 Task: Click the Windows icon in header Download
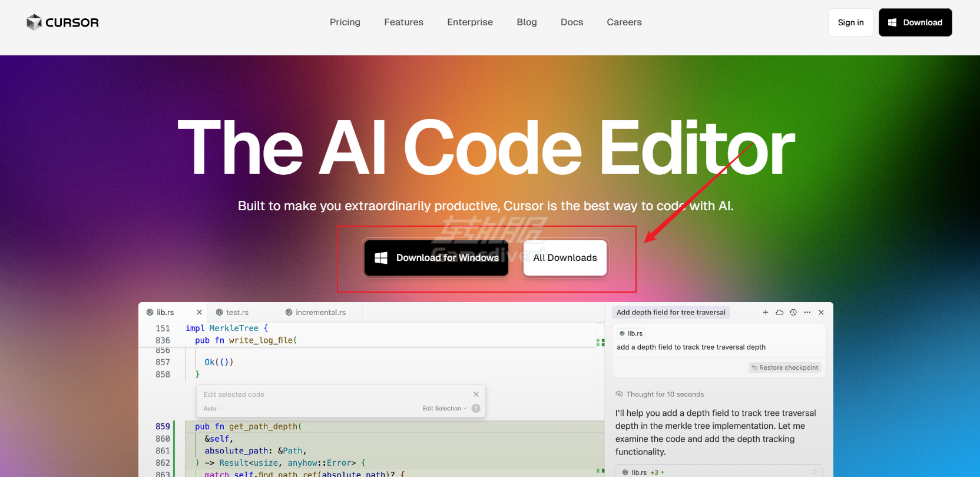pos(892,22)
